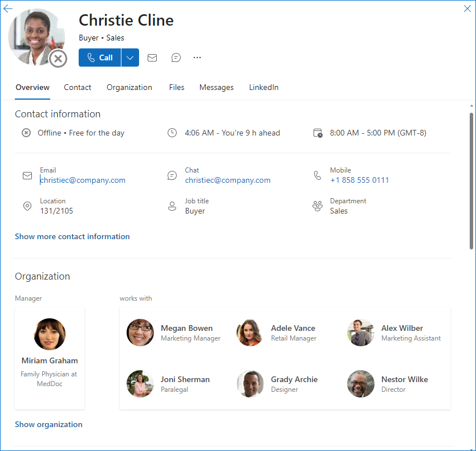Open christiec@company.com email link

83,180
